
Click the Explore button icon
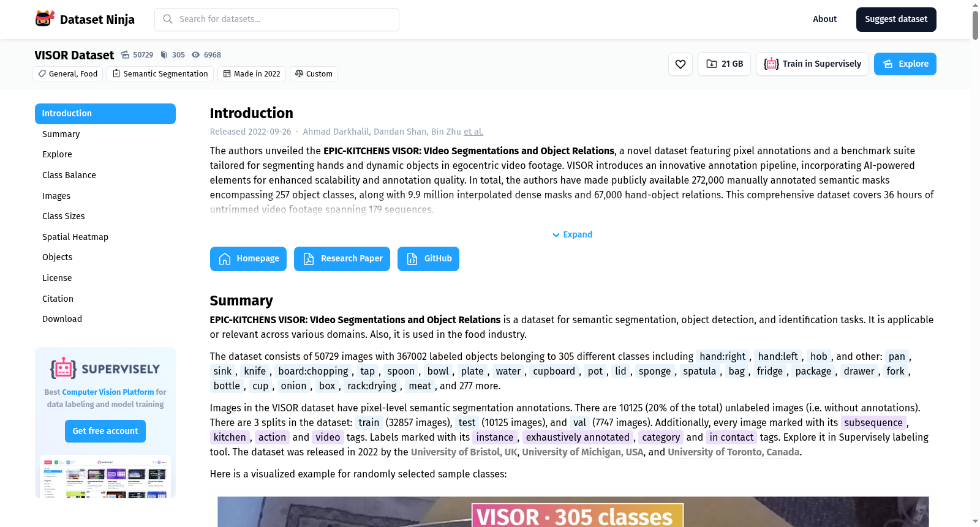pos(888,64)
